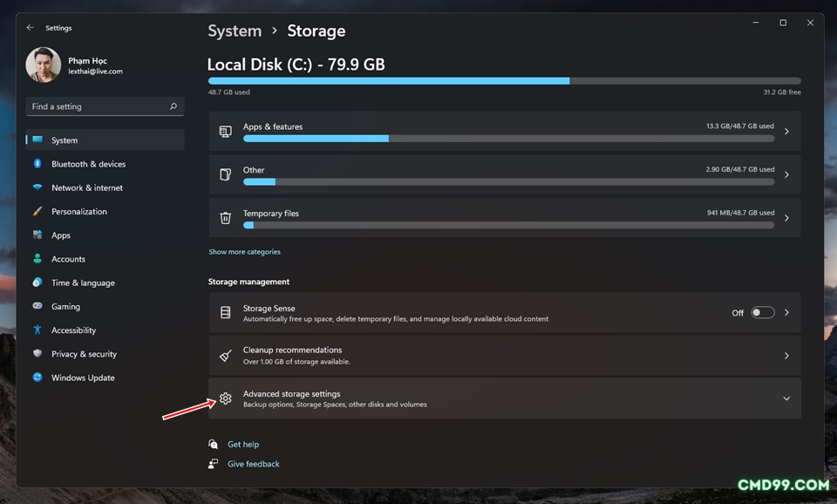The height and width of the screenshot is (504, 837).
Task: Click the Time & language globe icon
Action: 37,283
